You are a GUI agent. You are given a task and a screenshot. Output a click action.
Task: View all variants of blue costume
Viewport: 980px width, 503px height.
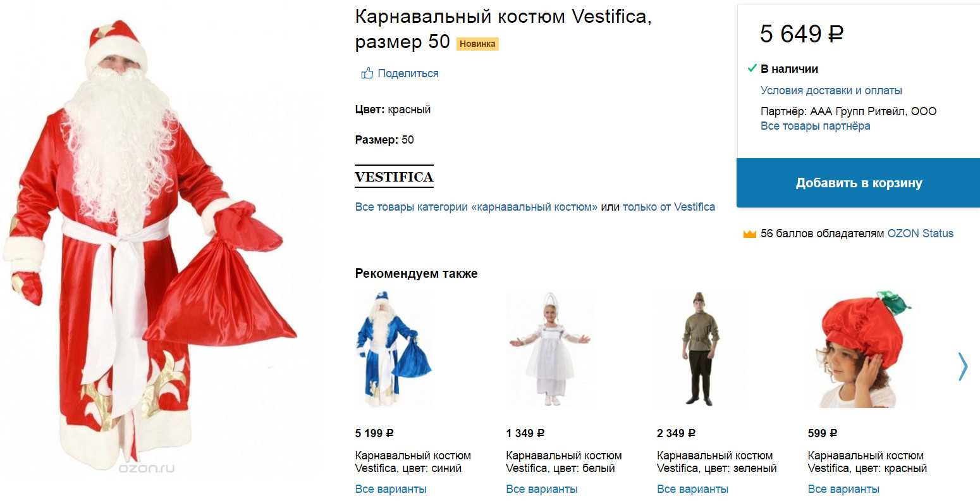(391, 489)
